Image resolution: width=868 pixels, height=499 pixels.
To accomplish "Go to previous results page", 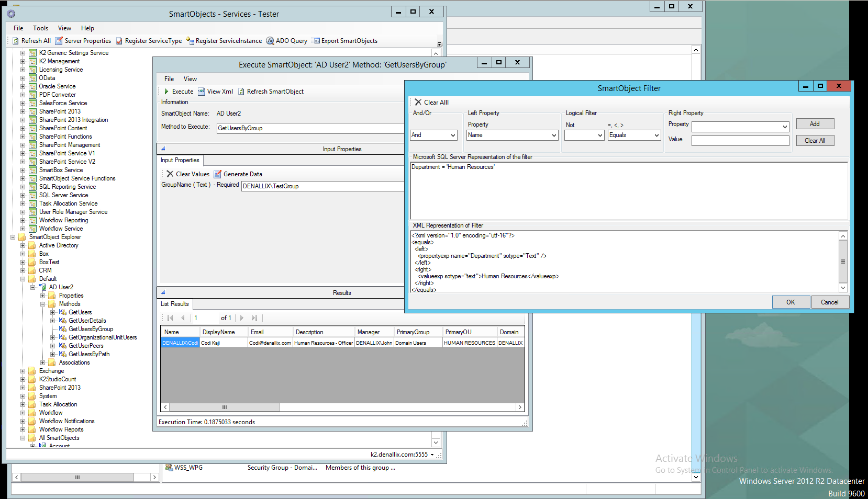I will point(183,318).
